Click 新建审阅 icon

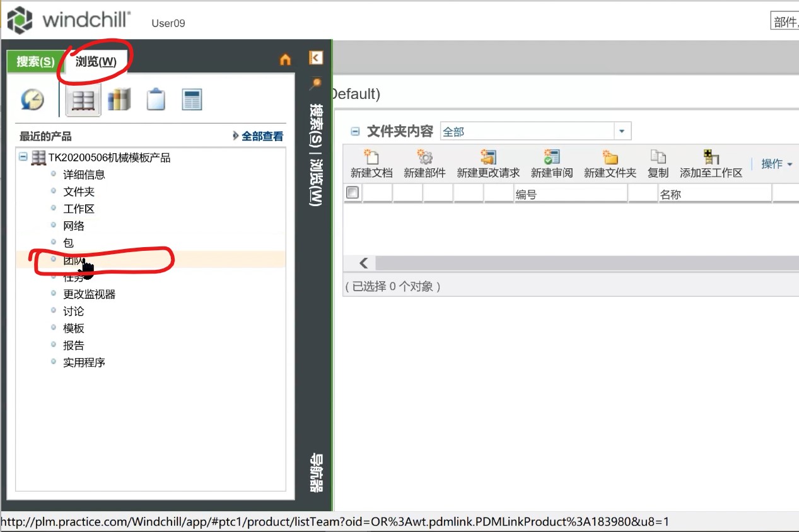(552, 156)
